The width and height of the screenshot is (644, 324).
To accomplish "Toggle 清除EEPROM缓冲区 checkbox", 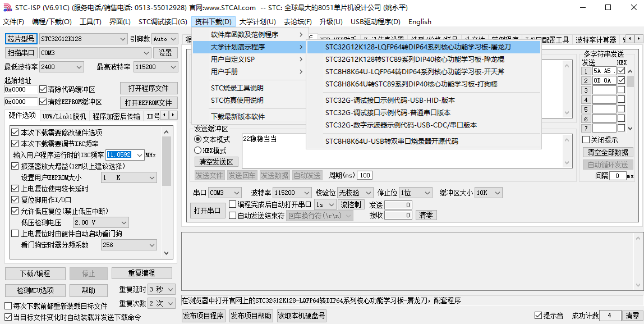I will click(43, 102).
